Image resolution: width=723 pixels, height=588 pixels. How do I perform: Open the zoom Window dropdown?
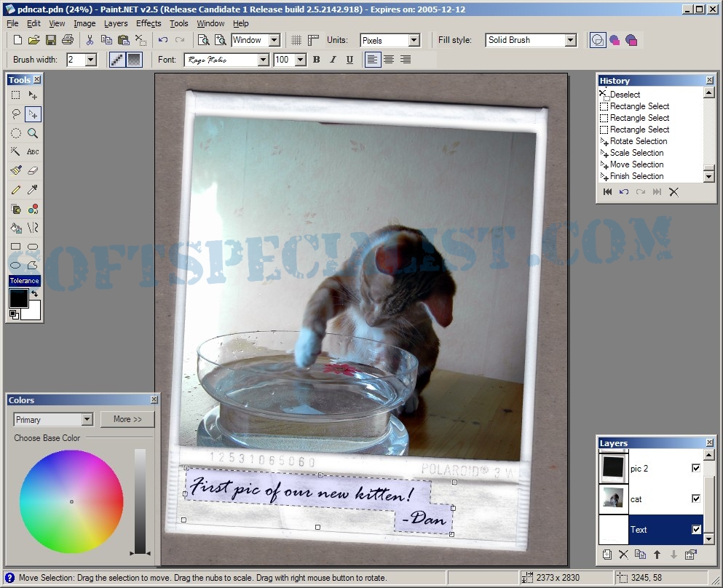click(x=274, y=40)
